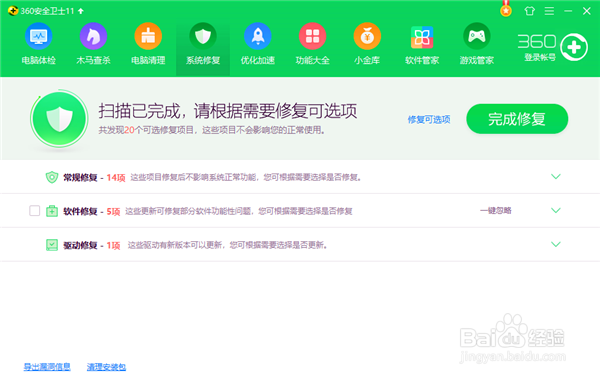600x378 pixels.
Task: Open 小金库 money bag icon
Action: (367, 43)
